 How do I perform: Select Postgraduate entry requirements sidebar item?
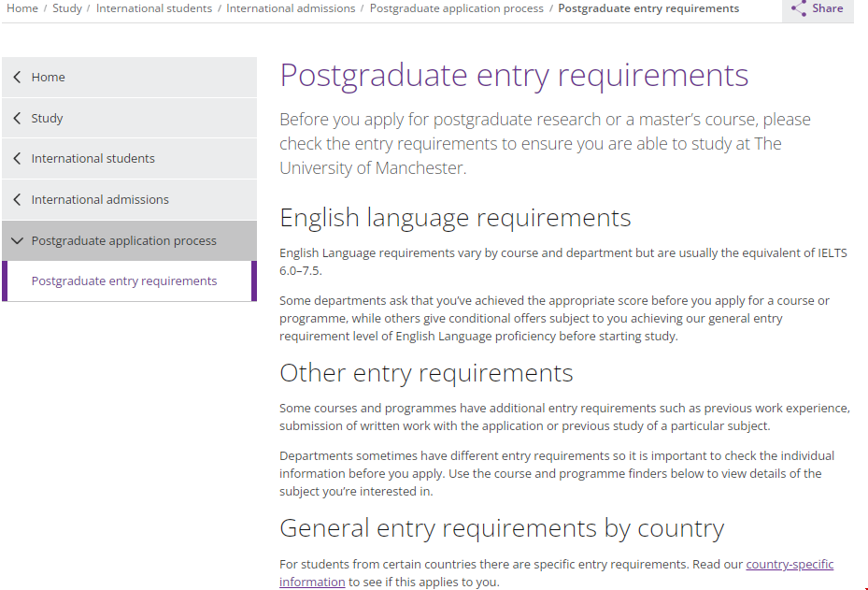point(124,281)
